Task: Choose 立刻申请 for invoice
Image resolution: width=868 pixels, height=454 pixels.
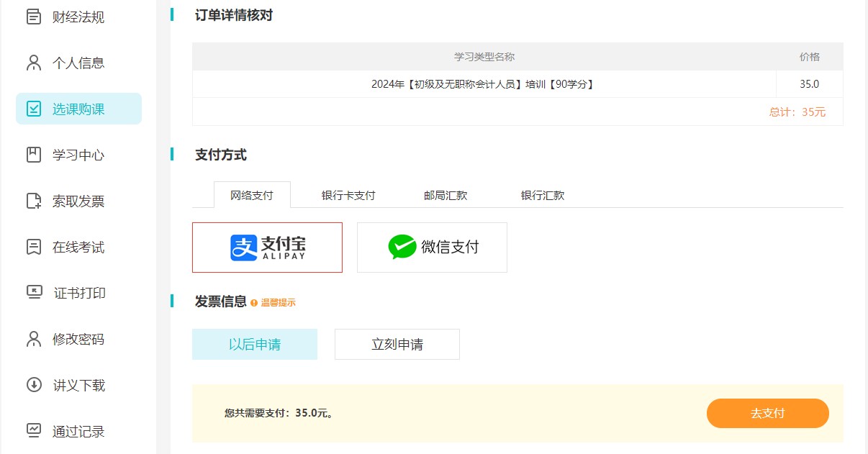Action: coord(397,344)
